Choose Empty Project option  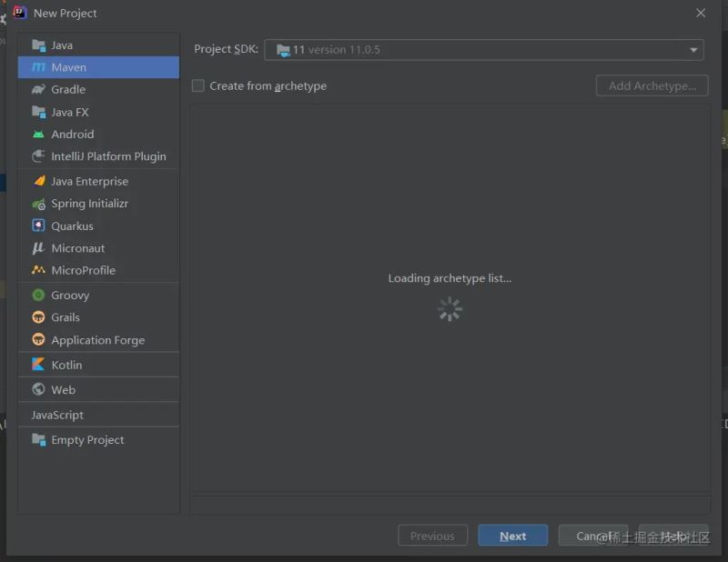pyautogui.click(x=98, y=440)
